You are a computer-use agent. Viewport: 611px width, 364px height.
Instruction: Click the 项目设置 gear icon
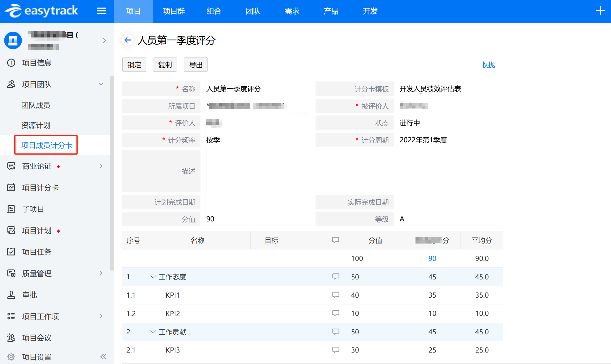coord(11,357)
